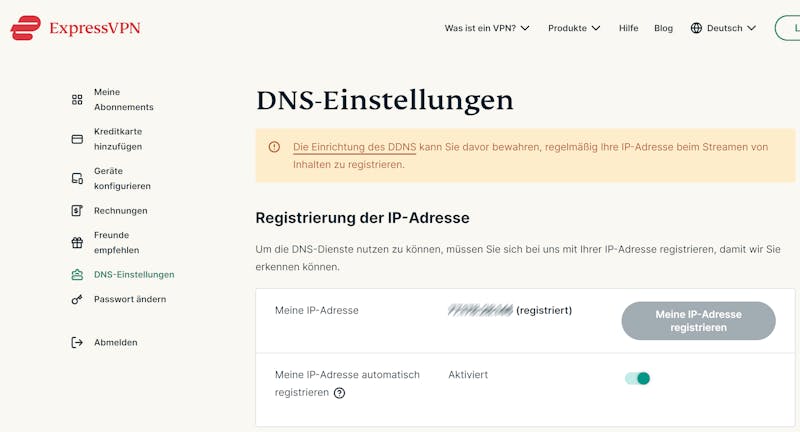Click the orange warning info icon
800x432 pixels.
[x=274, y=147]
